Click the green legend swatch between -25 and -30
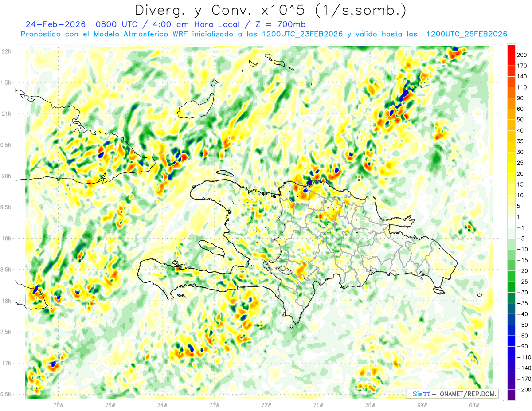 point(511,287)
